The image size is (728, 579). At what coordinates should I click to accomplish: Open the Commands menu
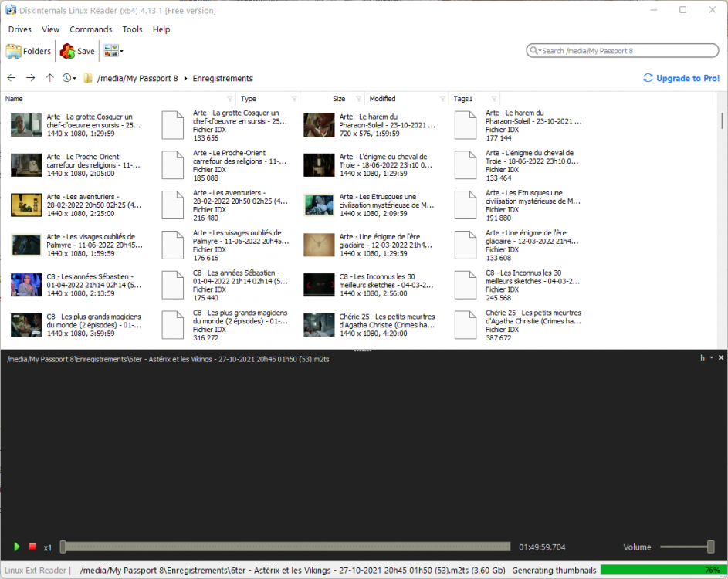[x=90, y=29]
